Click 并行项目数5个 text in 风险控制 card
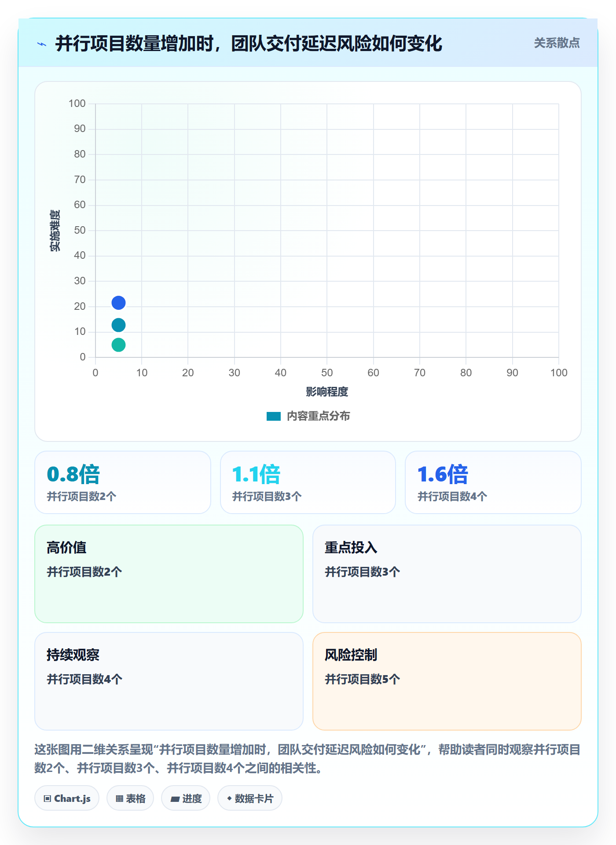This screenshot has height=845, width=616. click(362, 679)
